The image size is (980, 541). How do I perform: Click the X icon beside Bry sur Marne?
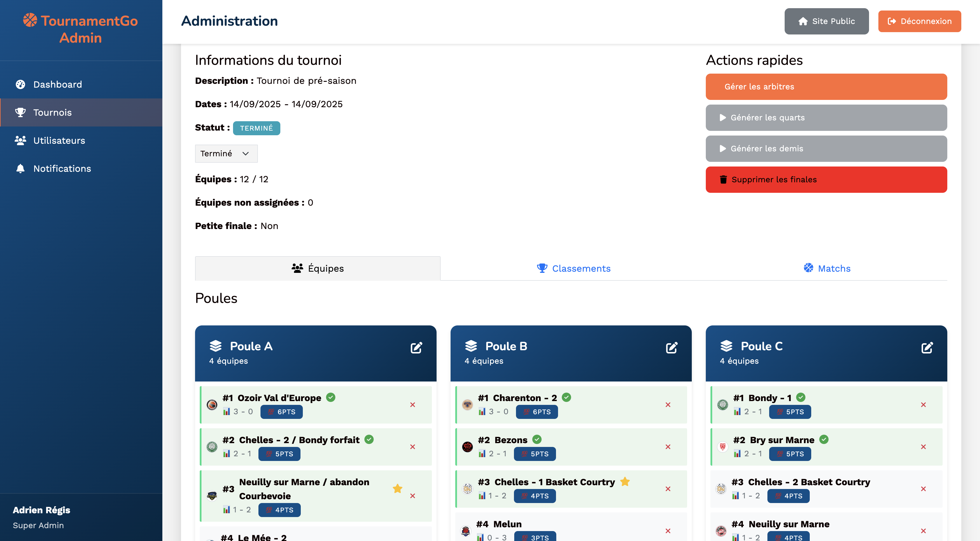point(923,447)
